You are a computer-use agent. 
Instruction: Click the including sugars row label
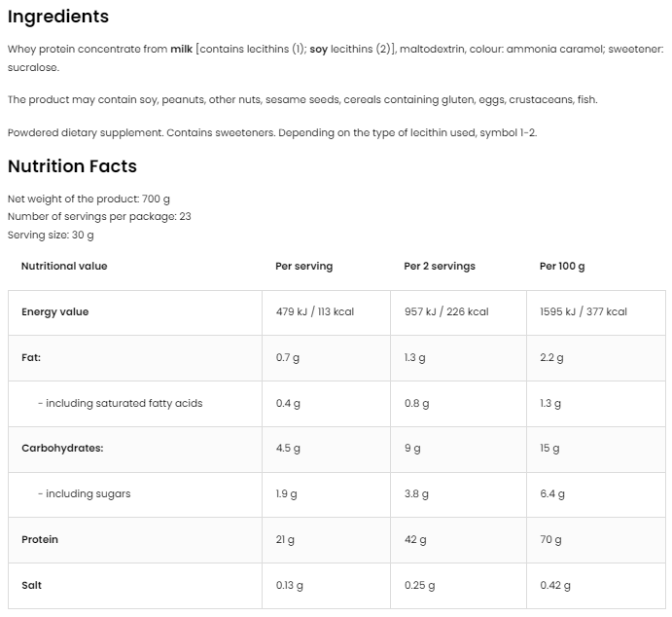(84, 493)
